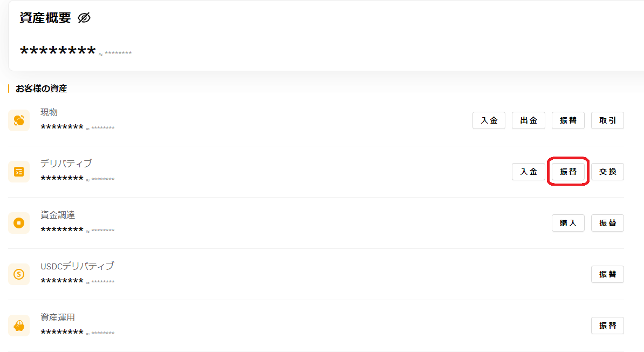Click 入金 button in 現物 row
Image resolution: width=644 pixels, height=352 pixels.
[x=489, y=120]
